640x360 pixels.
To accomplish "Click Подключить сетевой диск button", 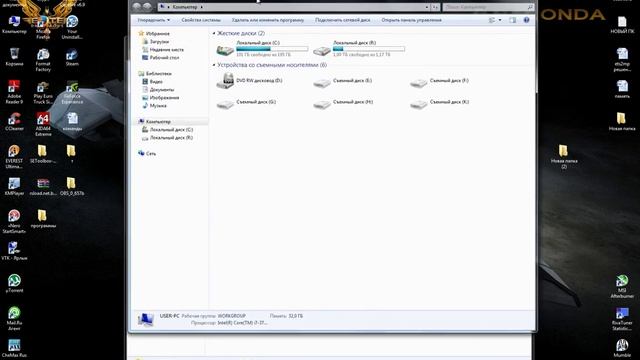I will tap(343, 20).
